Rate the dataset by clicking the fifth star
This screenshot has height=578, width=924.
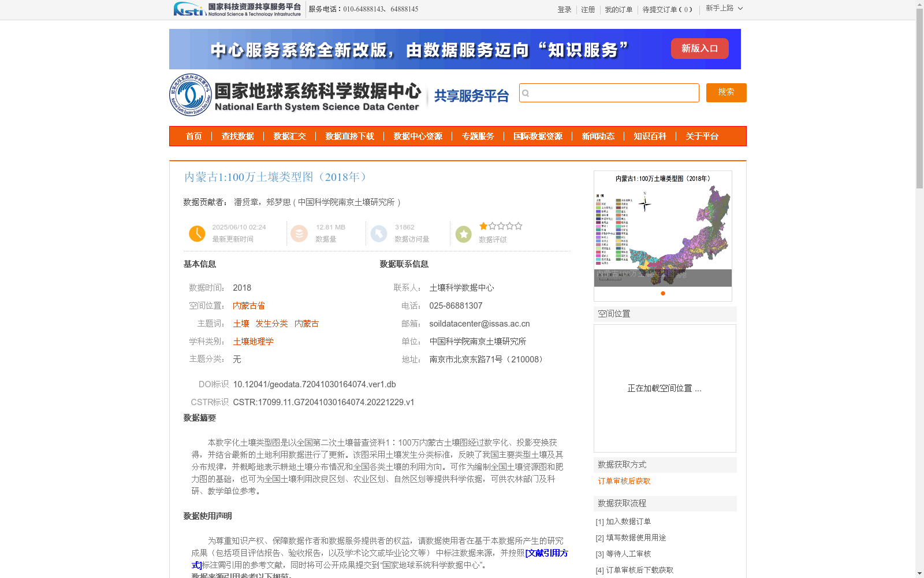(518, 226)
